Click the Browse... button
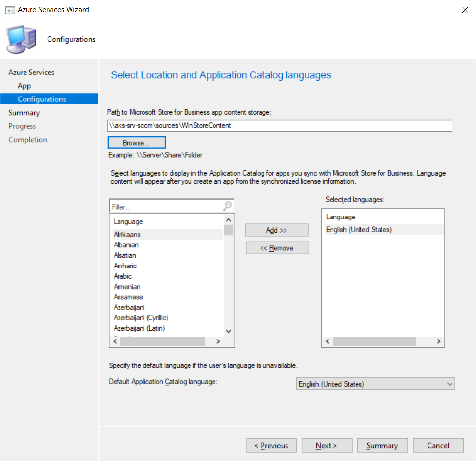 pos(137,143)
